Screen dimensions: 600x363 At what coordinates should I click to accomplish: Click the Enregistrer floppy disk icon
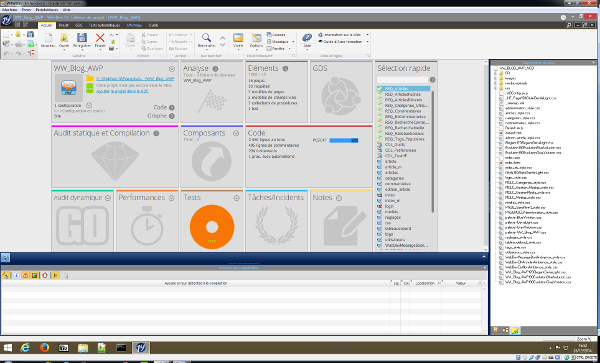(x=82, y=37)
